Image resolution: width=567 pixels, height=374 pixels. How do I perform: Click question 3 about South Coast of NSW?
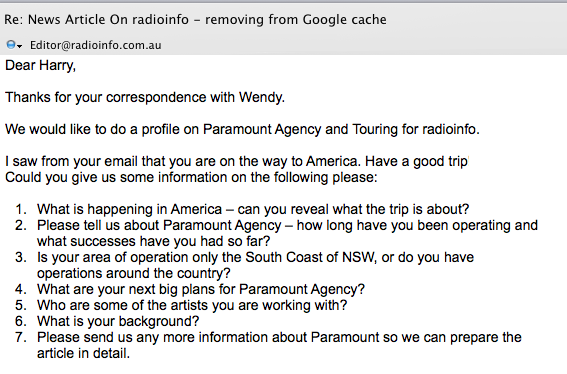[x=255, y=257]
